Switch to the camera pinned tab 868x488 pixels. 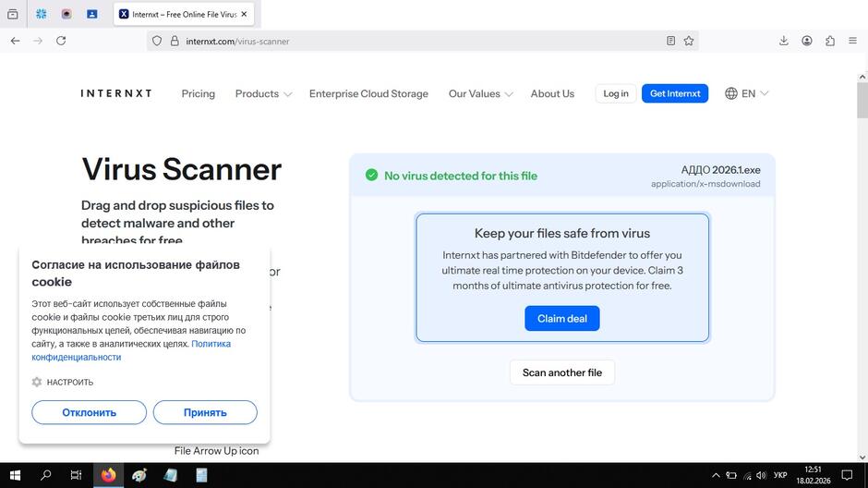[66, 15]
